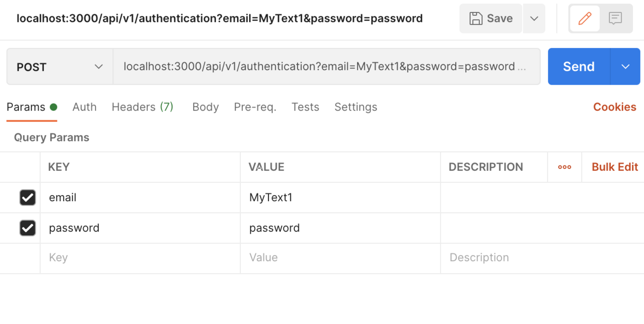The height and width of the screenshot is (324, 644).
Task: Switch to edit mode pencil icon
Action: click(585, 19)
